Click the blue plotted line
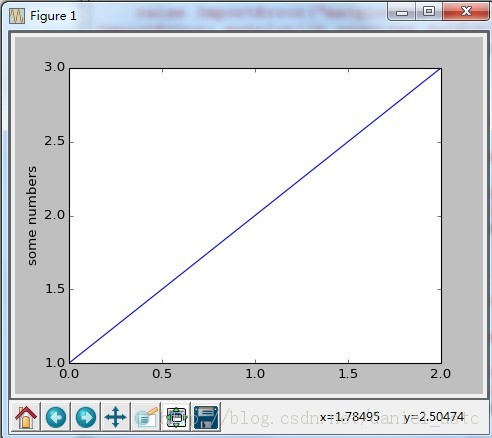The image size is (492, 438). pos(255,216)
